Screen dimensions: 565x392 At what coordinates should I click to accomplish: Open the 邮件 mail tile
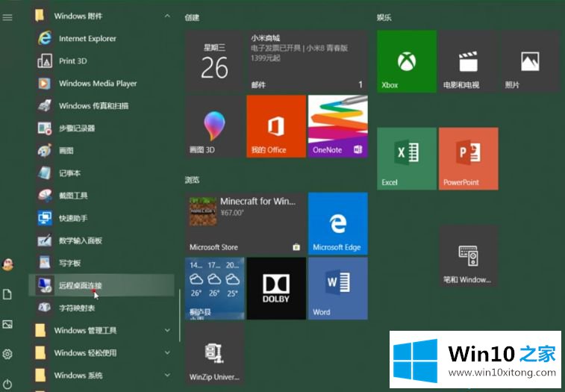click(308, 61)
